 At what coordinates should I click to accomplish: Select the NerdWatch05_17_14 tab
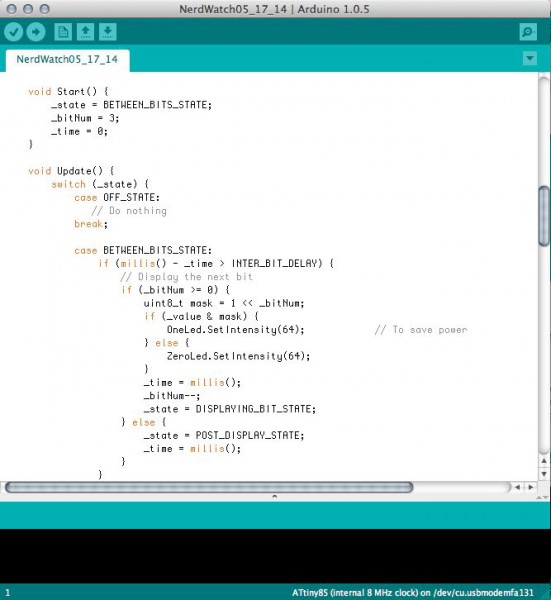coord(67,60)
